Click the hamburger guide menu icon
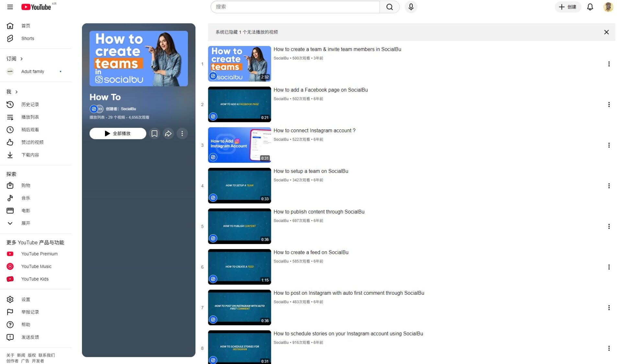622x364 pixels. [10, 7]
